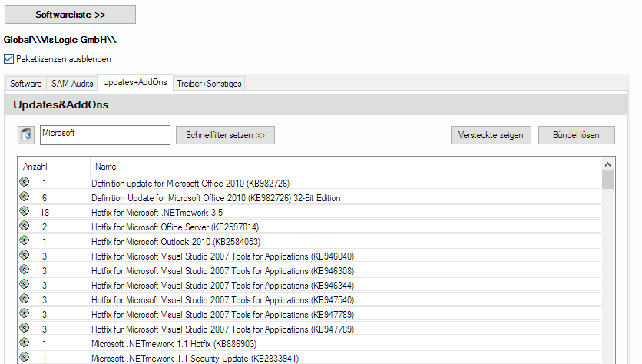
Task: Click icon of Definition update Office 2010 (KB982726) row
Action: [x=24, y=182]
